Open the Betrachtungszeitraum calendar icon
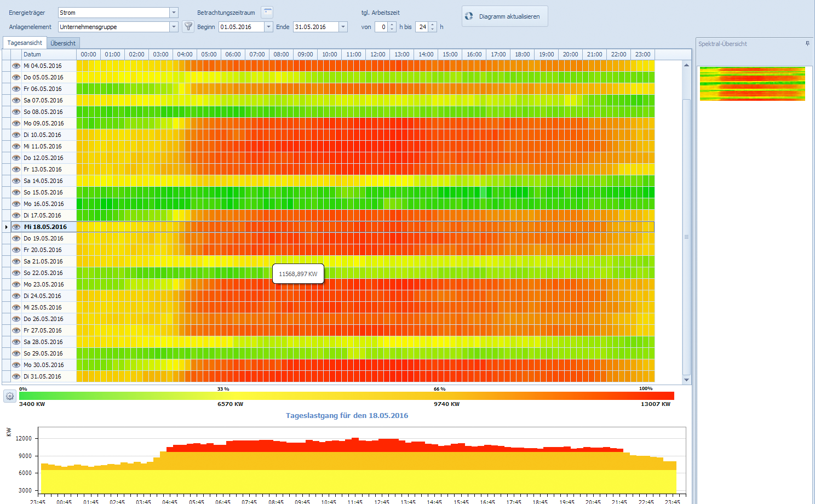 [x=267, y=12]
